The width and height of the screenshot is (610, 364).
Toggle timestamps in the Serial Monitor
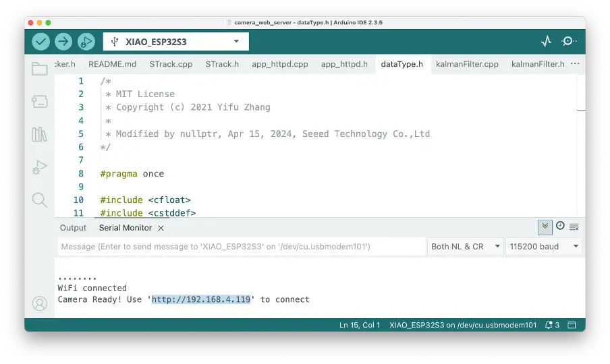[x=560, y=226]
